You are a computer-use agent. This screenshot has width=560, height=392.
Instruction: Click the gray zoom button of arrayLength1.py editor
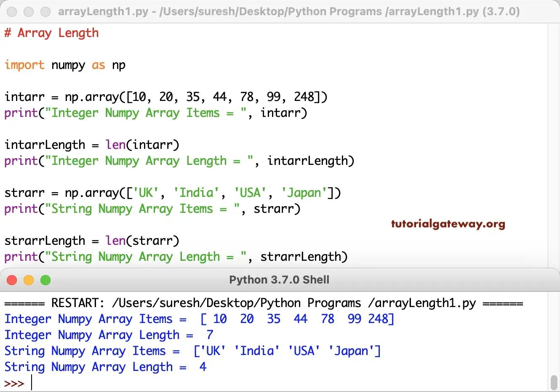pyautogui.click(x=45, y=11)
